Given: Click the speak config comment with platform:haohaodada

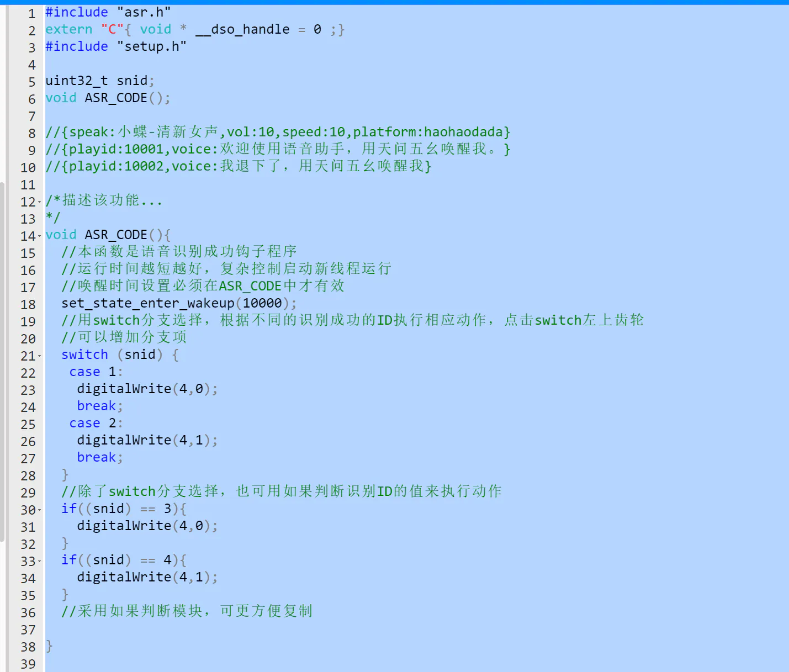Looking at the screenshot, I should 278,132.
